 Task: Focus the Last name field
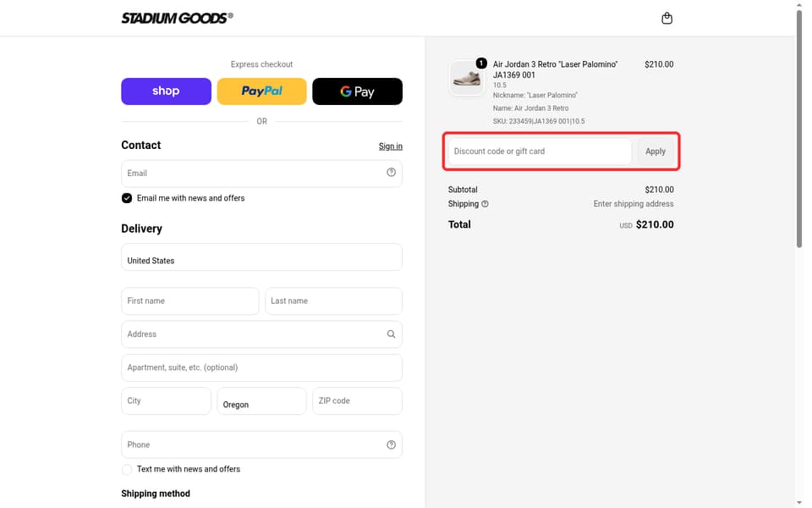tap(333, 301)
